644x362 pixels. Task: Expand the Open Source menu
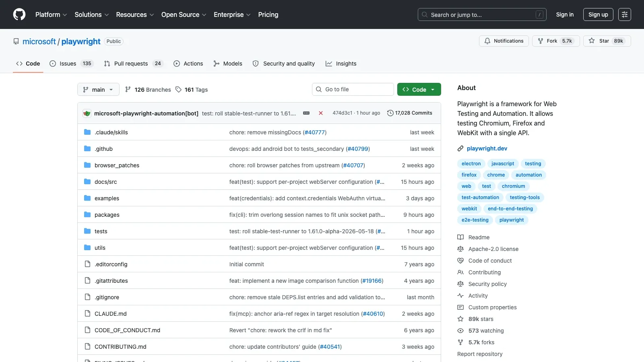coord(184,14)
